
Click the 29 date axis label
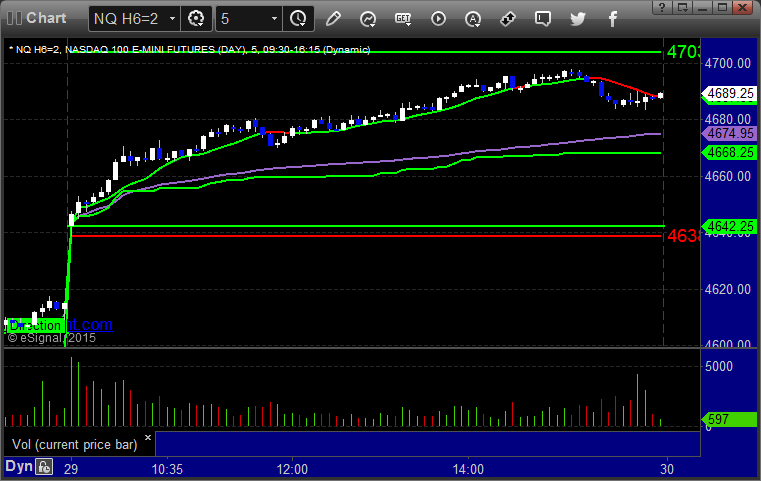tap(71, 469)
